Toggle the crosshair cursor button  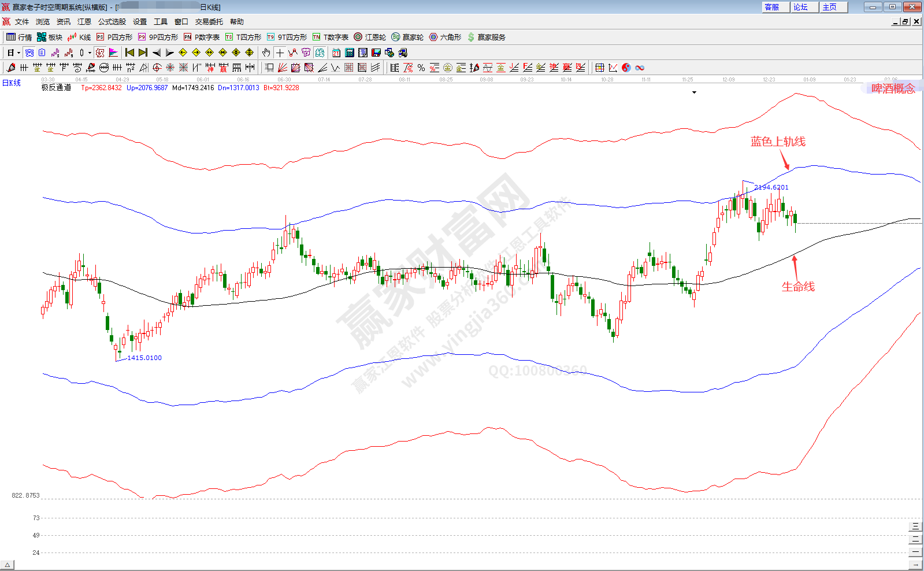pos(280,53)
